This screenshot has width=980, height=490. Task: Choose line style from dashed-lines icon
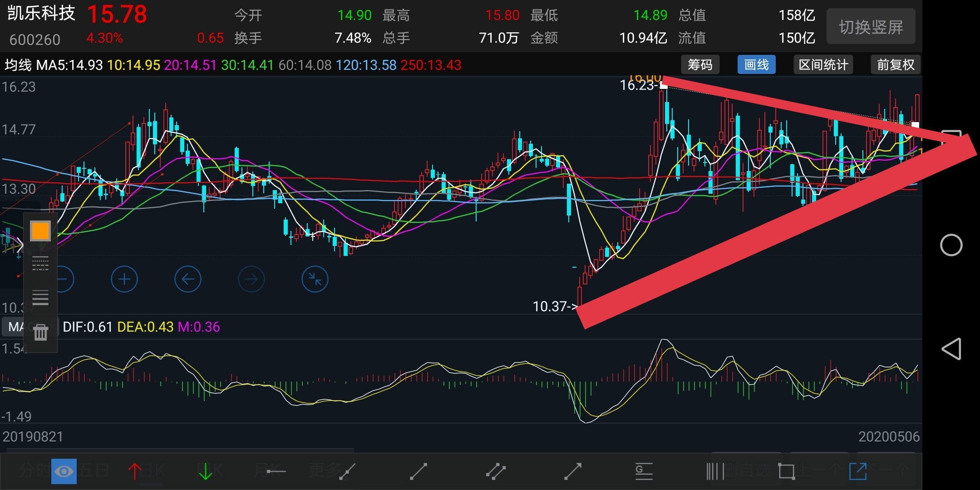(x=40, y=263)
